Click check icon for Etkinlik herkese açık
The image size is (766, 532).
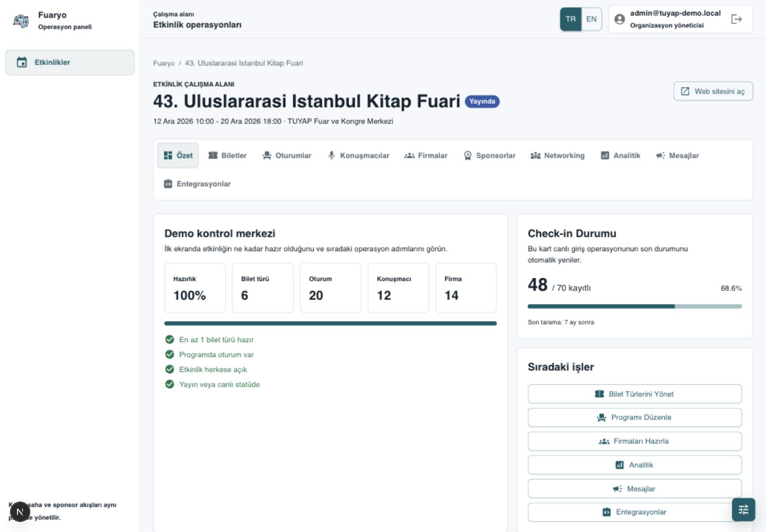(x=170, y=369)
